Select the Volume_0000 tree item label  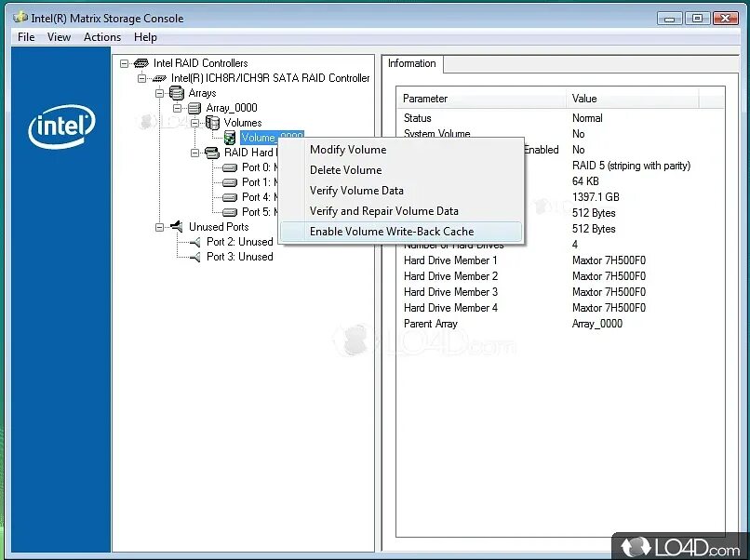point(272,138)
